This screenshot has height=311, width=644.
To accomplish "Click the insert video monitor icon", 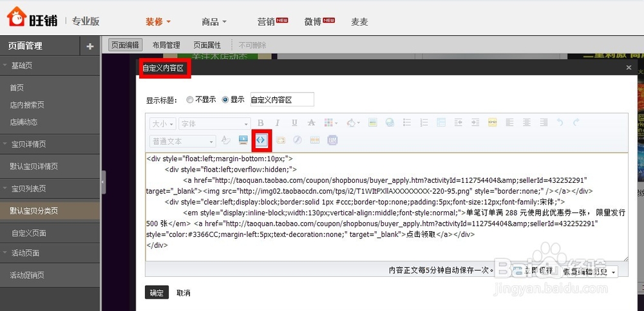I will tap(243, 140).
